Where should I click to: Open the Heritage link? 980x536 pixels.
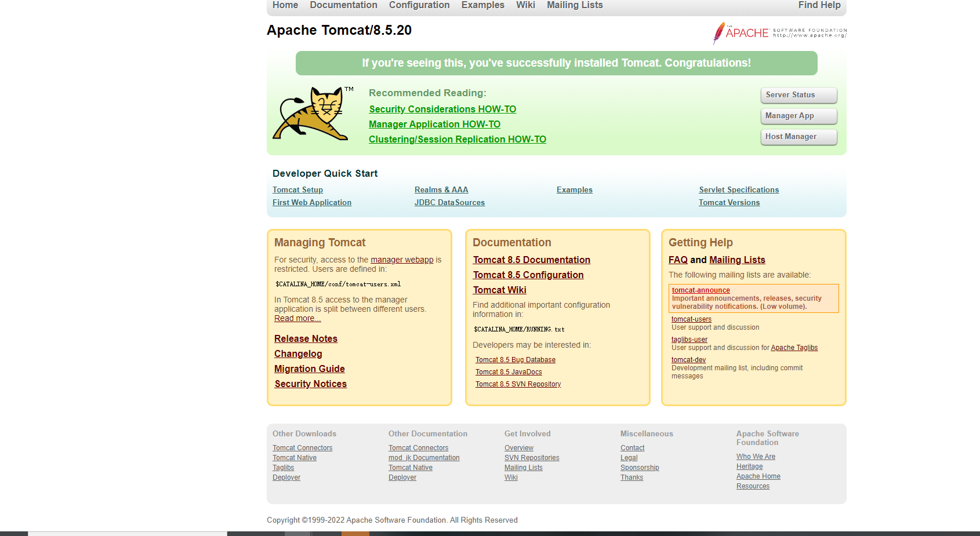749,466
